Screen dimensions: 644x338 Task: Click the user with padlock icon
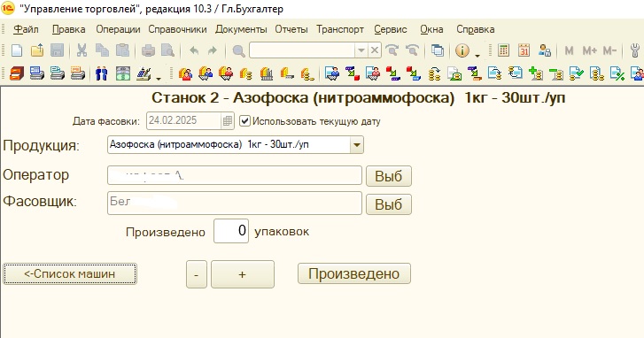[x=545, y=50]
